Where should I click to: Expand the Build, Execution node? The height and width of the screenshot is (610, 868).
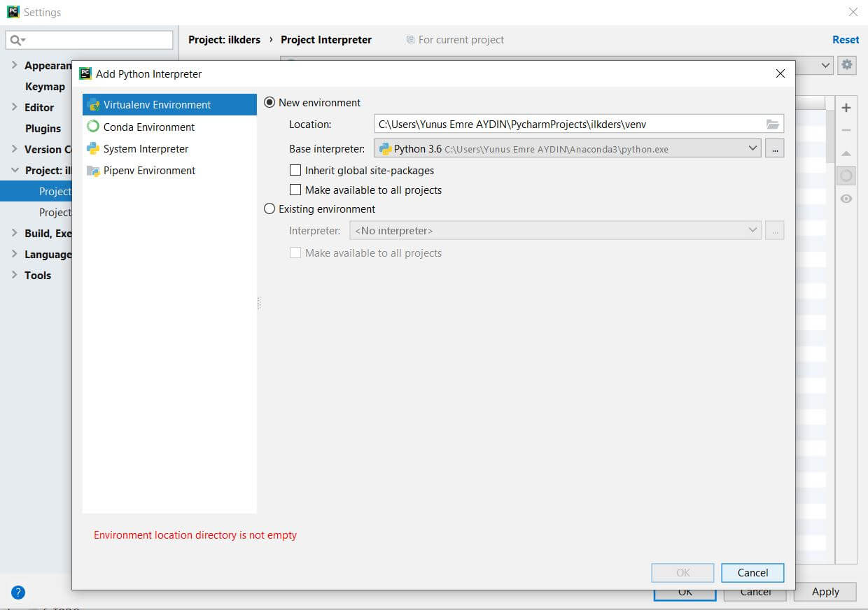coord(15,233)
